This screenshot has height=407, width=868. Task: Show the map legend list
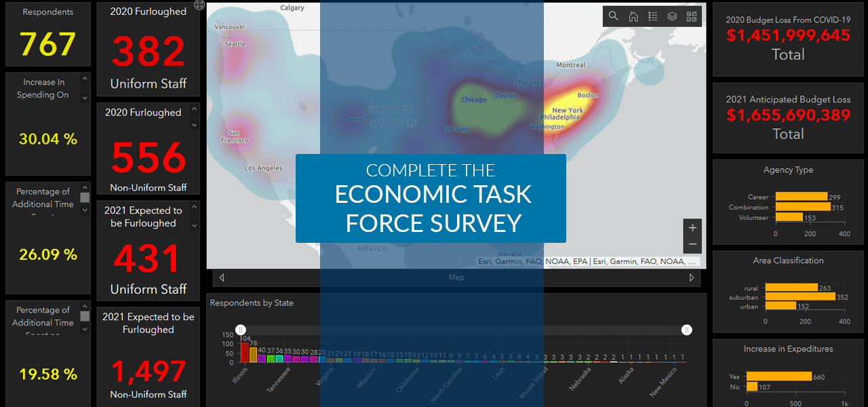point(652,16)
